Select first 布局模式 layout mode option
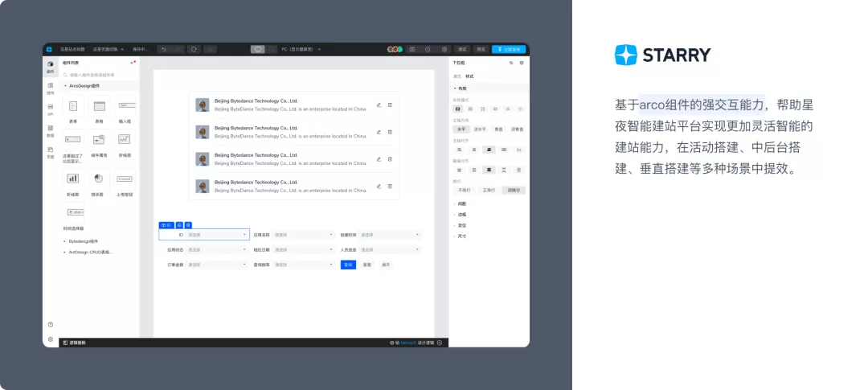This screenshot has width=868, height=390. pos(458,109)
